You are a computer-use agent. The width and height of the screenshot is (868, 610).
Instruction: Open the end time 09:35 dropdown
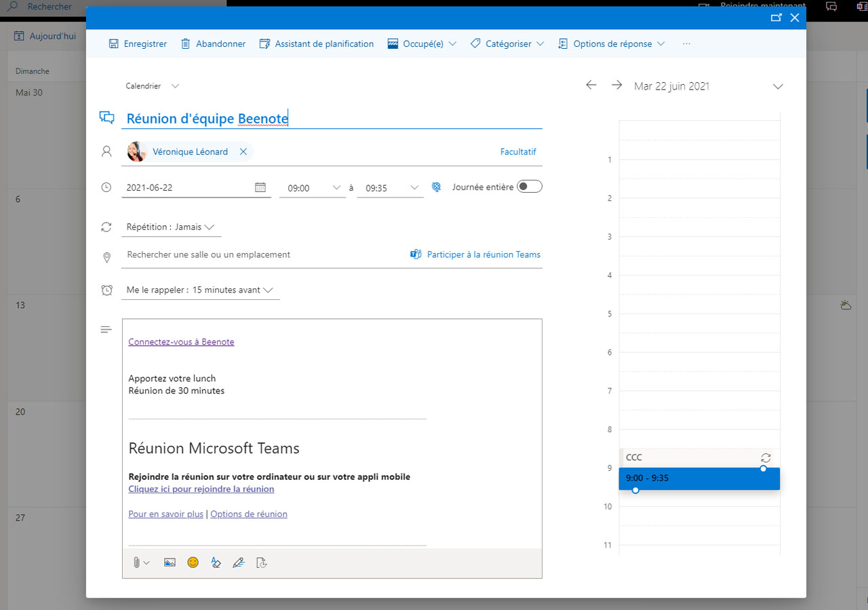[391, 188]
